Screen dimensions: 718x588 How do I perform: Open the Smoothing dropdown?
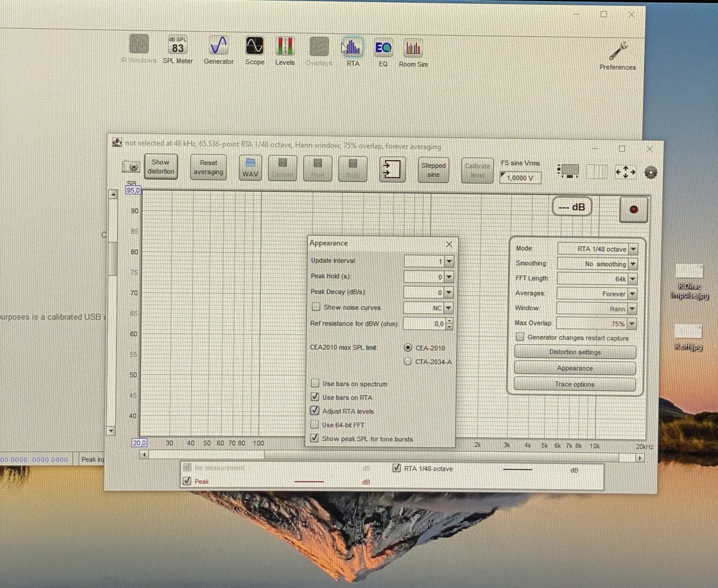[x=633, y=264]
